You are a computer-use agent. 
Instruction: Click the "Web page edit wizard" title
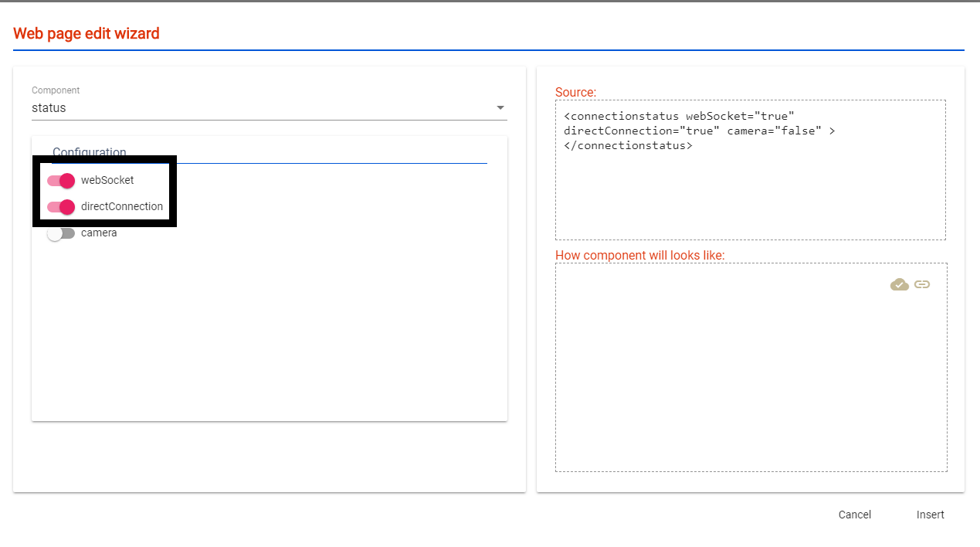pyautogui.click(x=86, y=33)
